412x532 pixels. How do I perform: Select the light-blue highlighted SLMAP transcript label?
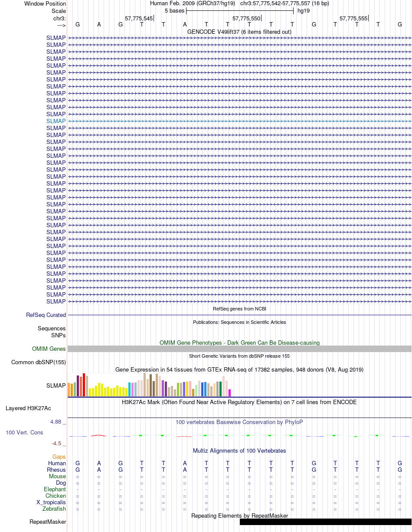click(56, 121)
